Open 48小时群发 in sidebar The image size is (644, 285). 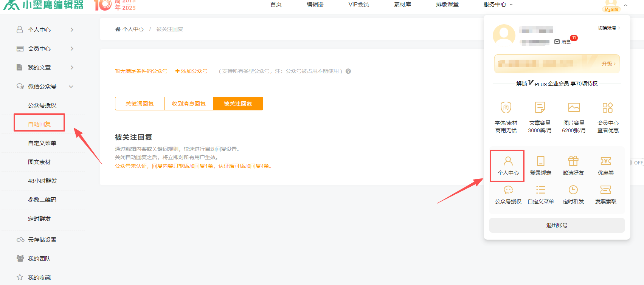coord(42,181)
